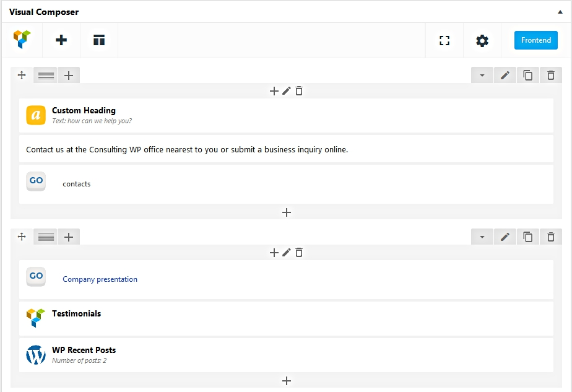Switch to Frontend editor

point(535,40)
